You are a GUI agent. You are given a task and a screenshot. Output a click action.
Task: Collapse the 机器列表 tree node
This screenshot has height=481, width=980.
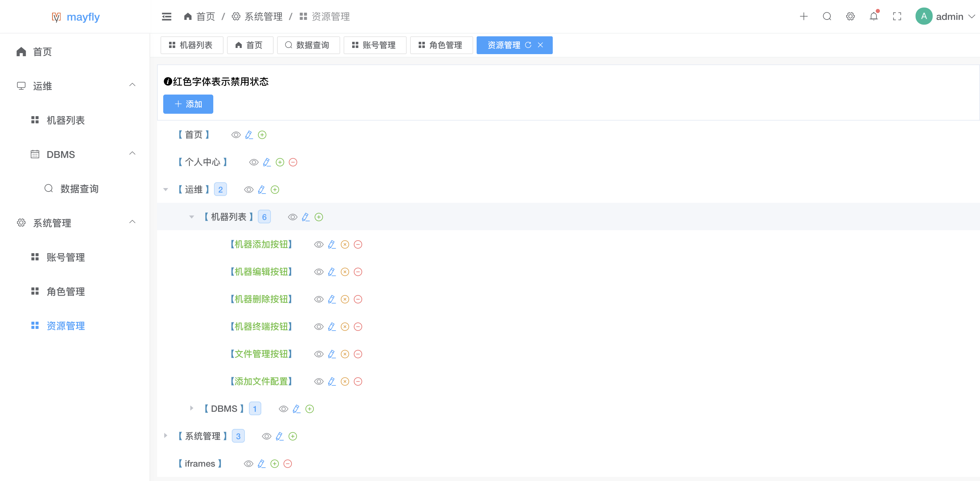pyautogui.click(x=191, y=217)
